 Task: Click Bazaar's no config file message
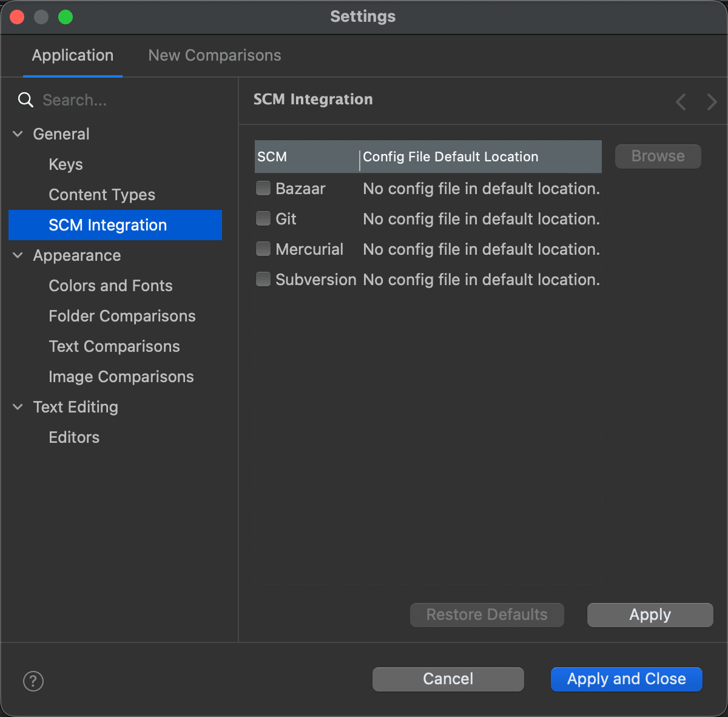482,189
